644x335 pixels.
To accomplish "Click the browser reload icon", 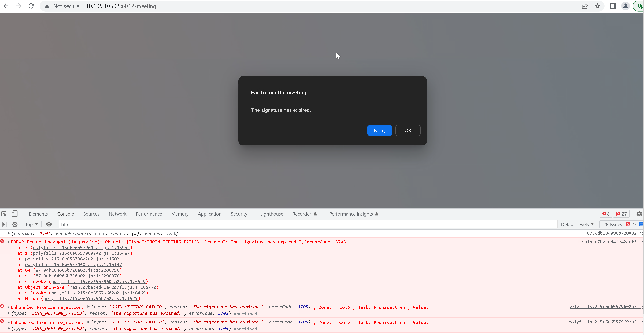I will 31,6.
